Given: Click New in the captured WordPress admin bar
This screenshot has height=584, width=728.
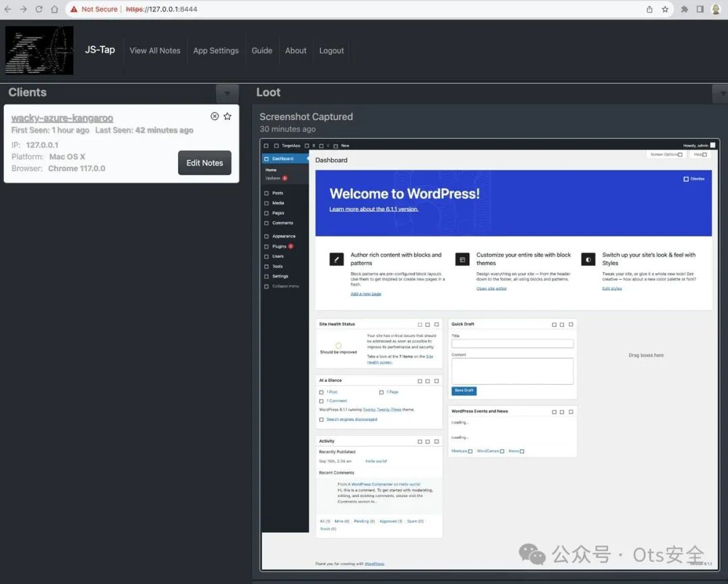Looking at the screenshot, I should coord(341,145).
